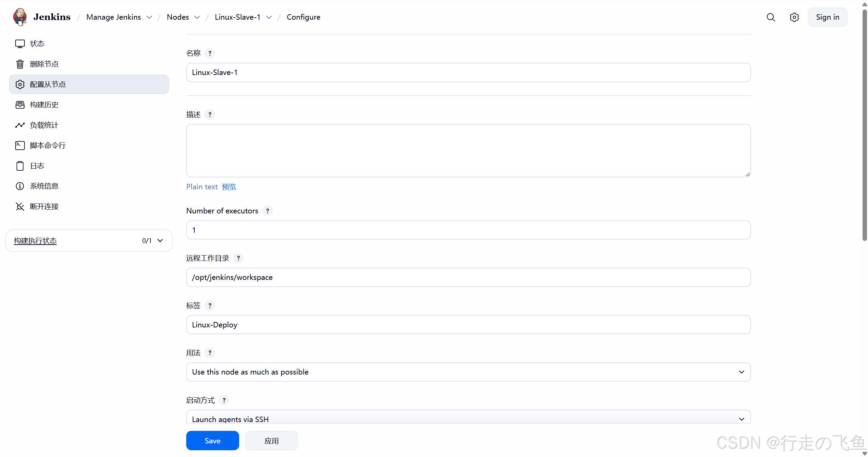Viewport: 868px width, 457px height.
Task: Expand the Manage Jenkins breadcrumb chevron
Action: 149,17
